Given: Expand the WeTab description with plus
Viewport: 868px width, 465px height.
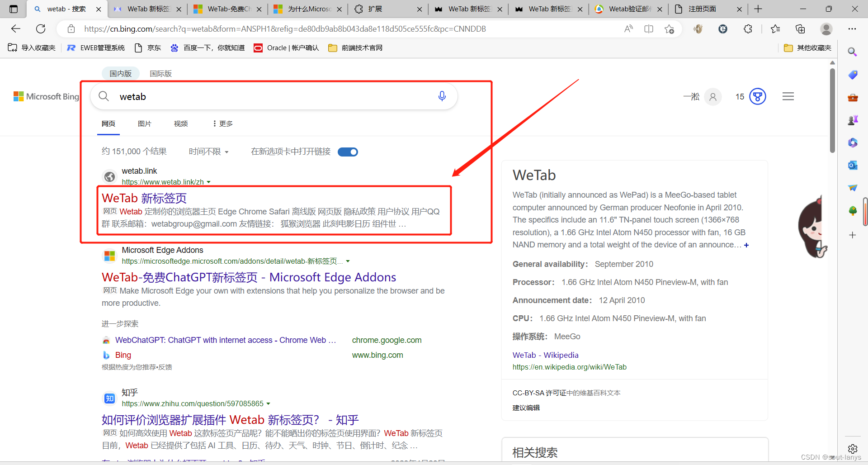Looking at the screenshot, I should click(x=746, y=245).
